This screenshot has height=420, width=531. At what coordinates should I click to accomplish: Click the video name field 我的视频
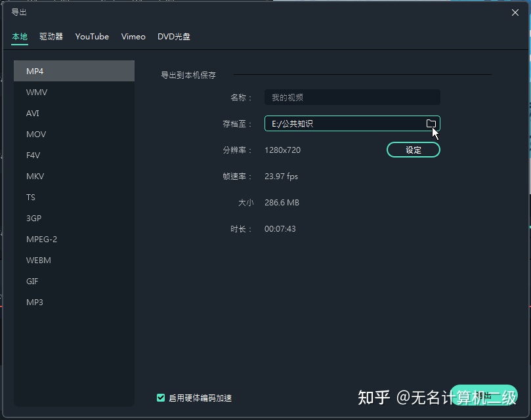pyautogui.click(x=352, y=97)
